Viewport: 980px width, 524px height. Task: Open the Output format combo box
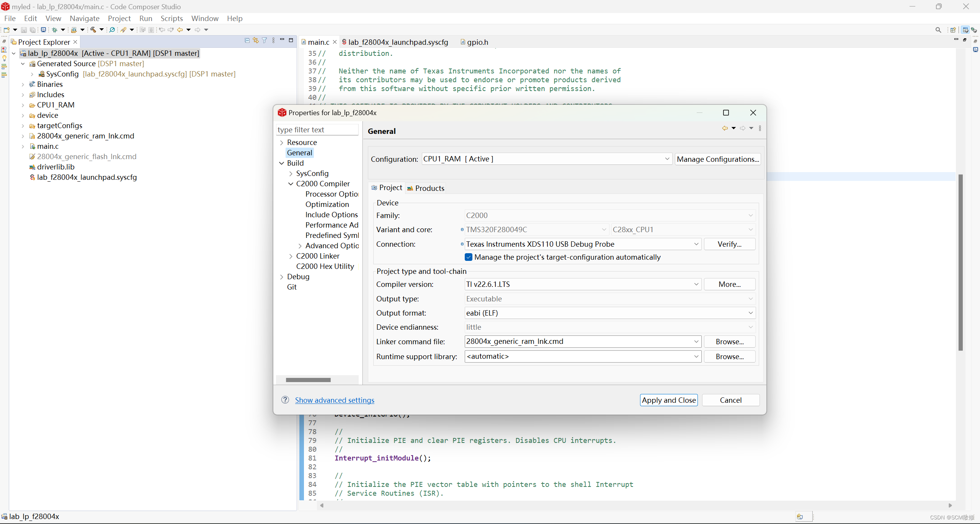click(750, 313)
